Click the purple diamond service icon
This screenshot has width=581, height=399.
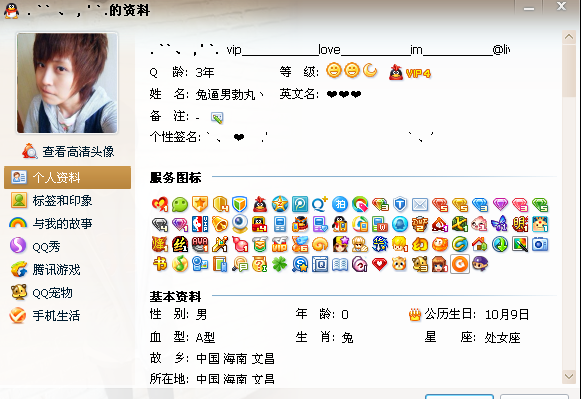click(500, 204)
